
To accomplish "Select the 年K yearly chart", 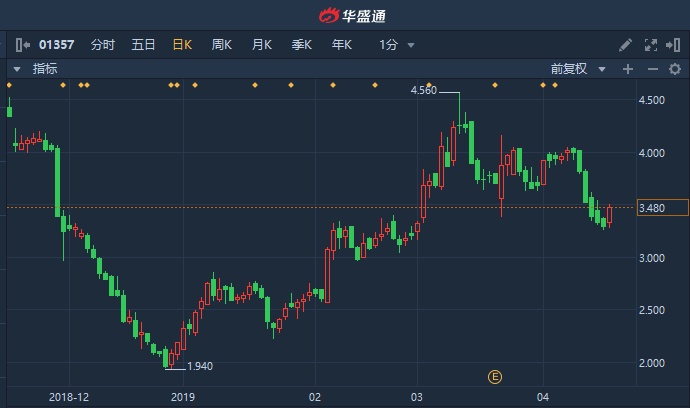I will (x=342, y=45).
